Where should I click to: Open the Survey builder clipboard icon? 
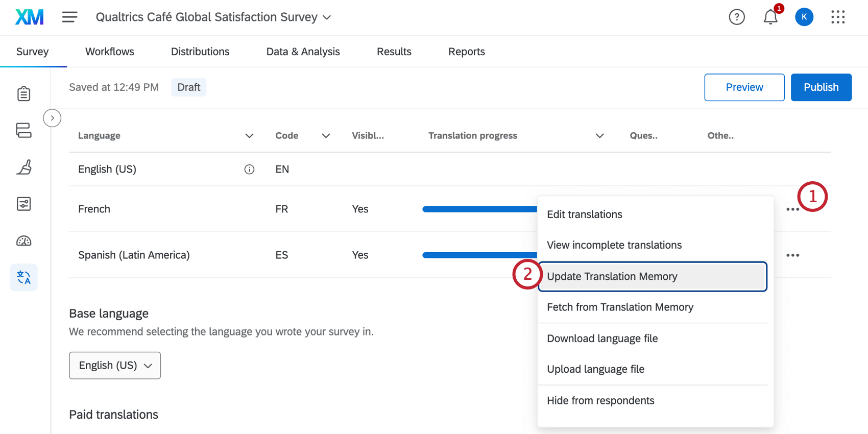[x=24, y=94]
